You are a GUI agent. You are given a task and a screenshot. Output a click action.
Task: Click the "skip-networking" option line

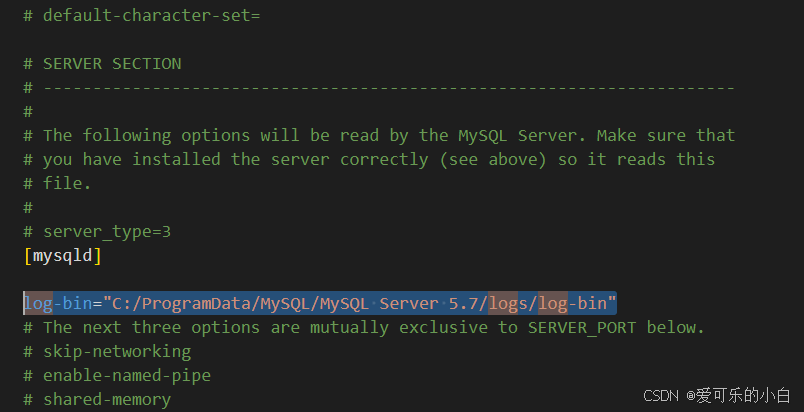[x=116, y=351]
